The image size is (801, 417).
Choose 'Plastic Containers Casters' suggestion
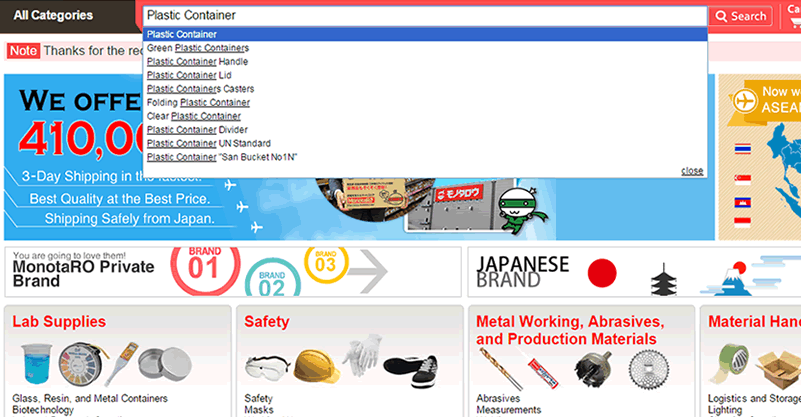click(x=200, y=89)
